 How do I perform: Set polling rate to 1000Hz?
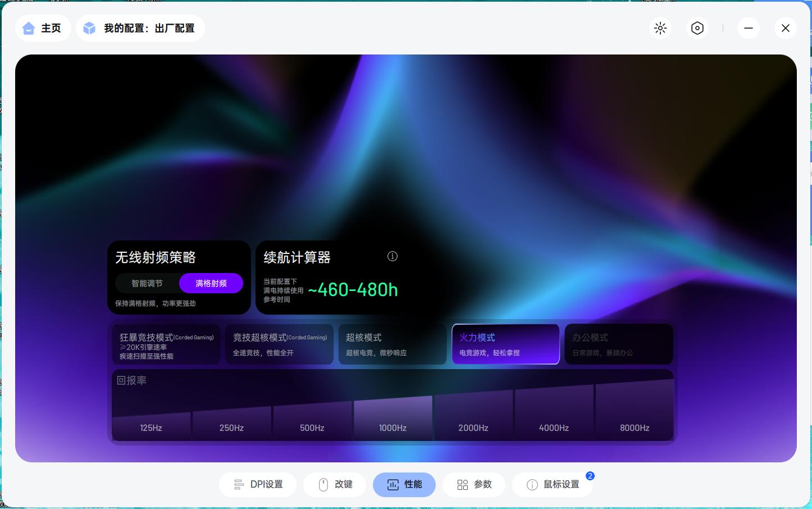click(393, 418)
